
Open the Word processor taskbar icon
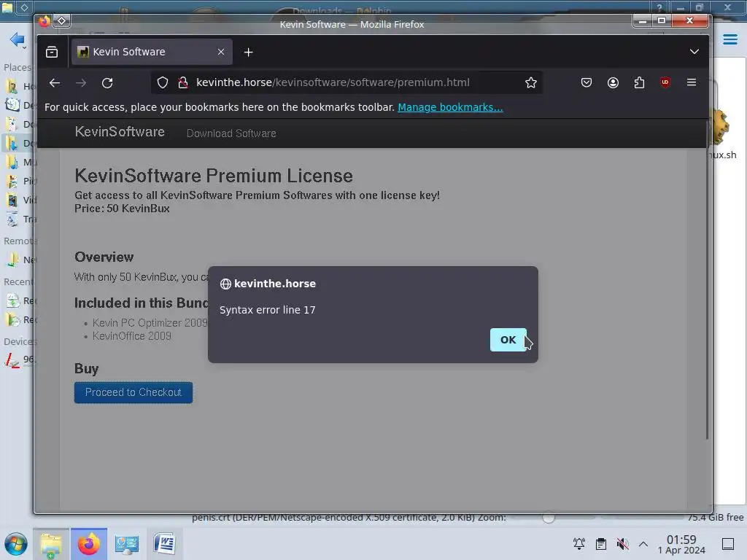[164, 544]
